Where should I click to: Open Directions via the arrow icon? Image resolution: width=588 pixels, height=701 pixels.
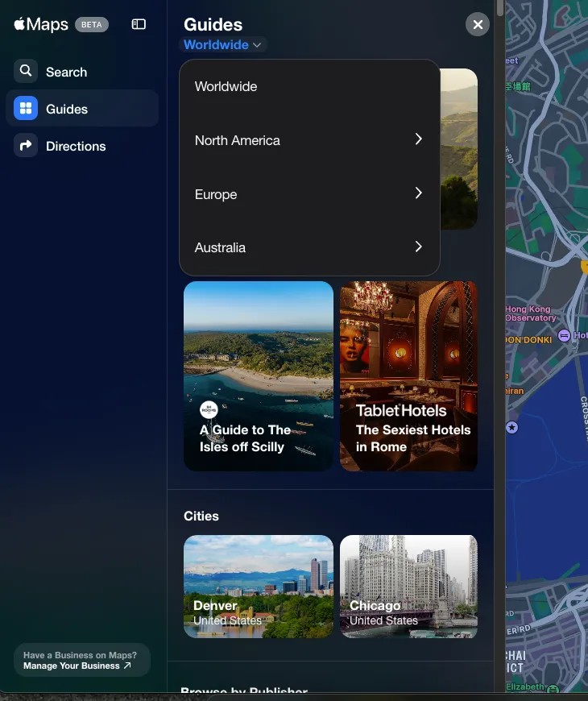point(26,146)
